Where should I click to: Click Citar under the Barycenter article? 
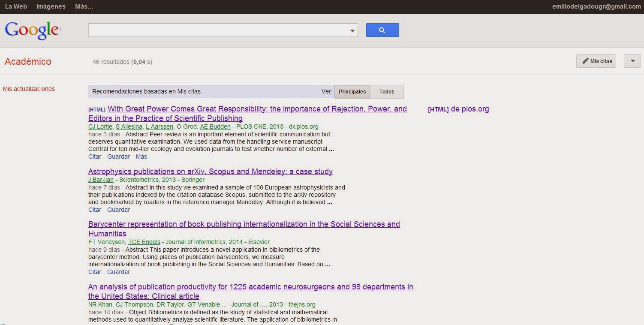click(95, 272)
